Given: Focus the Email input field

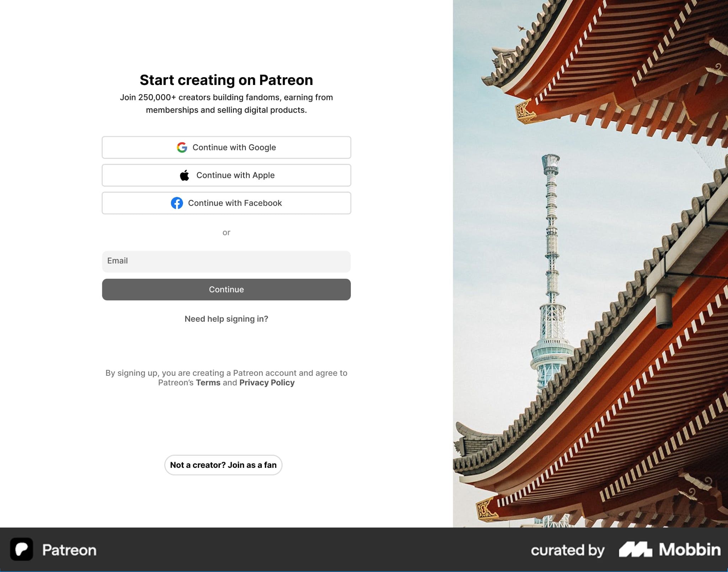Looking at the screenshot, I should click(226, 262).
